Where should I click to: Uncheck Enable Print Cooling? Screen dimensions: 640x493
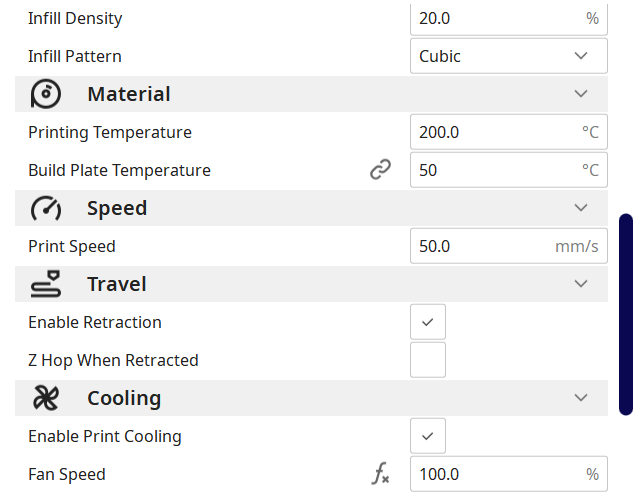(x=428, y=436)
